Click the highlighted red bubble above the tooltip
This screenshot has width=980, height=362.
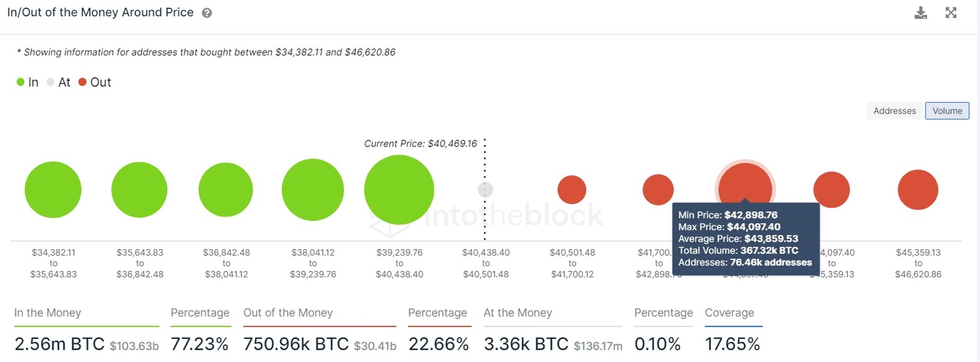745,184
